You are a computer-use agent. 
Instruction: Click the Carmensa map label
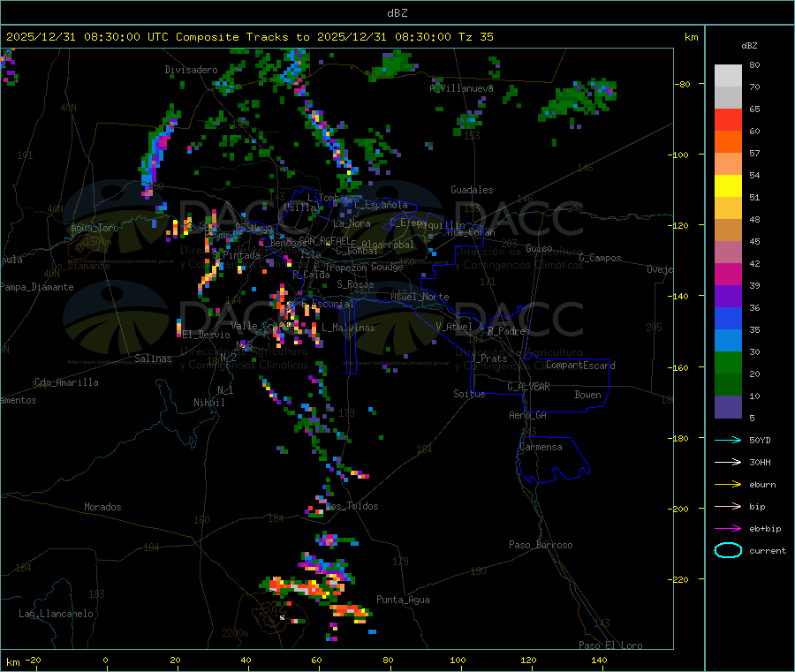[x=541, y=447]
